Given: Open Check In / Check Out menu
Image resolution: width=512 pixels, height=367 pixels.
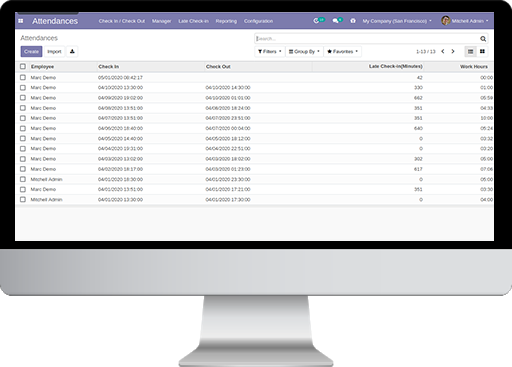Looking at the screenshot, I should click(122, 21).
